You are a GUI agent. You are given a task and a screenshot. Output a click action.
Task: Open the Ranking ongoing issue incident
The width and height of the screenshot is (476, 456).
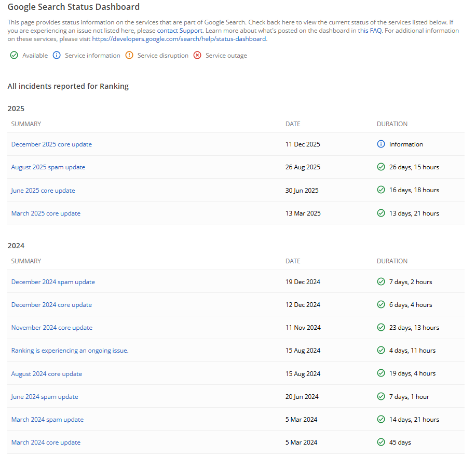(70, 350)
